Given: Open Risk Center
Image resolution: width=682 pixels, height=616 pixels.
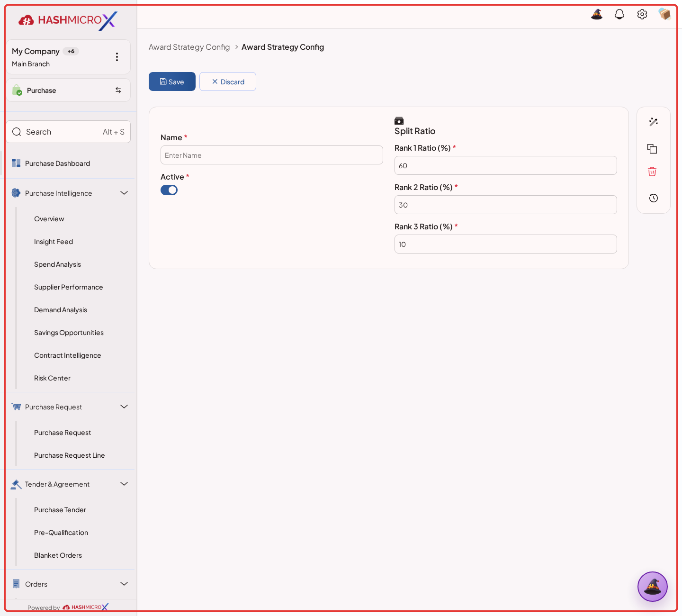Looking at the screenshot, I should pyautogui.click(x=52, y=378).
